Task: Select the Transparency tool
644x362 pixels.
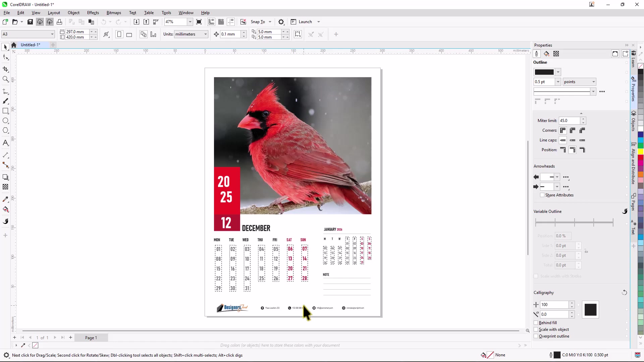Action: click(5, 187)
